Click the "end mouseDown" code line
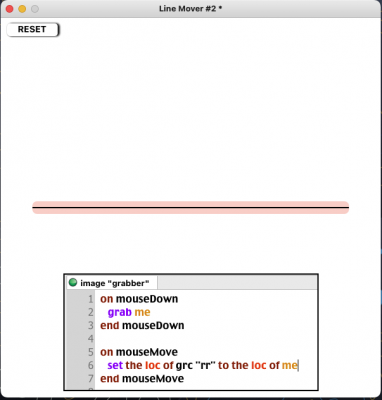This screenshot has width=382, height=400. point(142,325)
